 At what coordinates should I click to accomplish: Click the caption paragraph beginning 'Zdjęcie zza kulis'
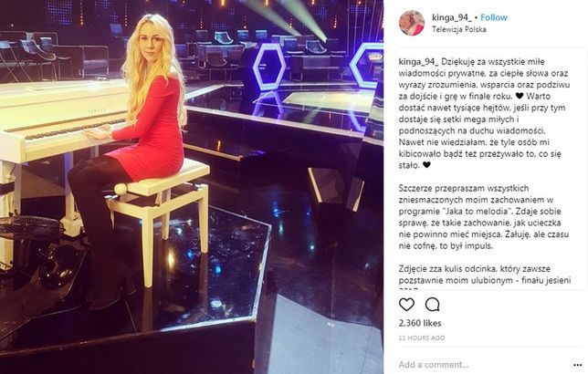click(485, 277)
